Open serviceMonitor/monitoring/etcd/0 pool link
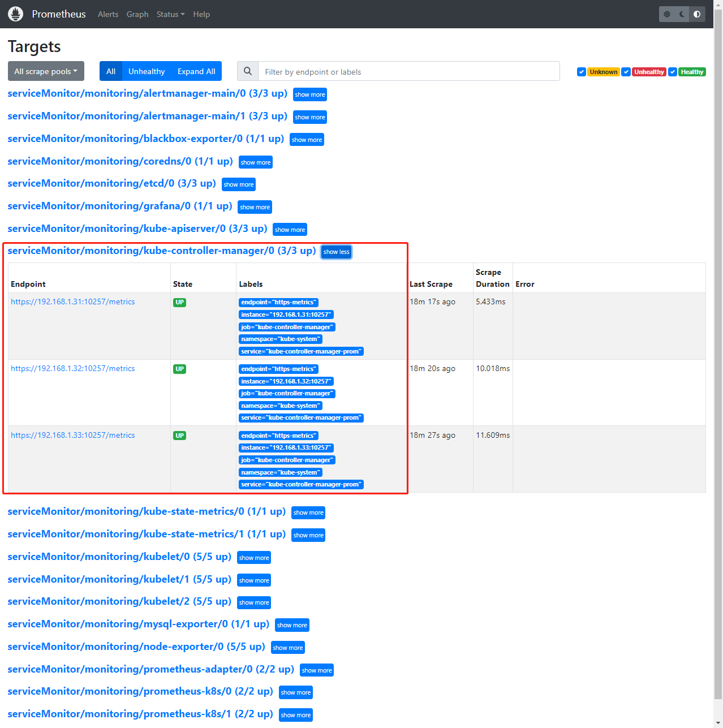Image resolution: width=723 pixels, height=728 pixels. coord(112,183)
